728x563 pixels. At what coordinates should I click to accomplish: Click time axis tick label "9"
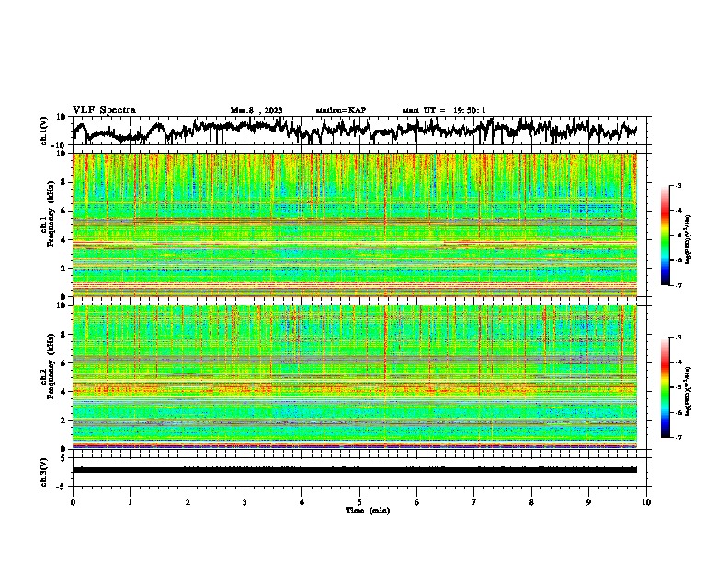click(588, 502)
